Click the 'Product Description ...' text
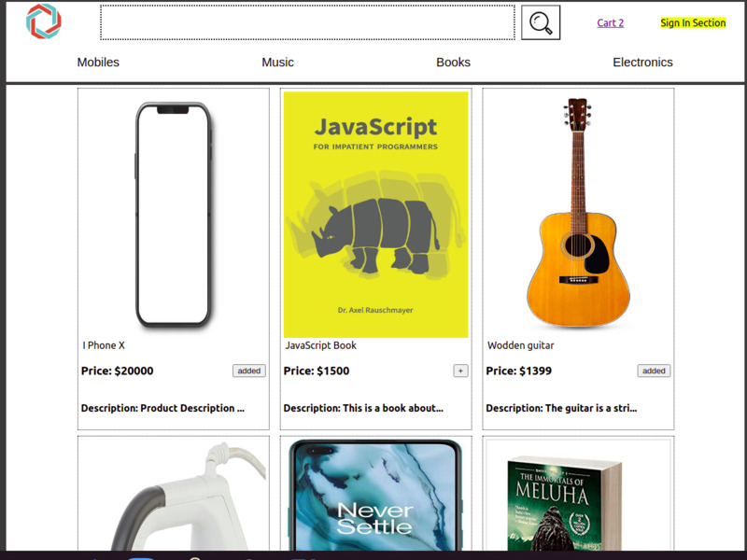The height and width of the screenshot is (560, 747). [x=192, y=408]
